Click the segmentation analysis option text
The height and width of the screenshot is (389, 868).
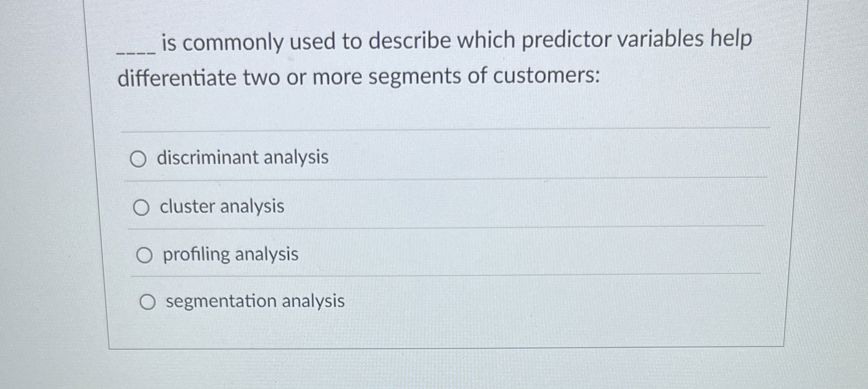coord(254,302)
